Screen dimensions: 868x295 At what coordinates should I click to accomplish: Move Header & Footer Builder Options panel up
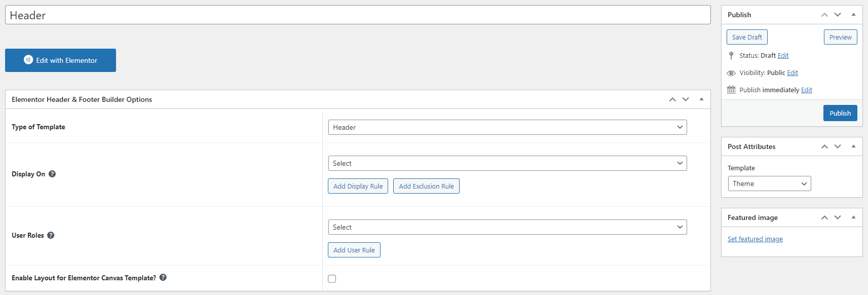[x=672, y=99]
